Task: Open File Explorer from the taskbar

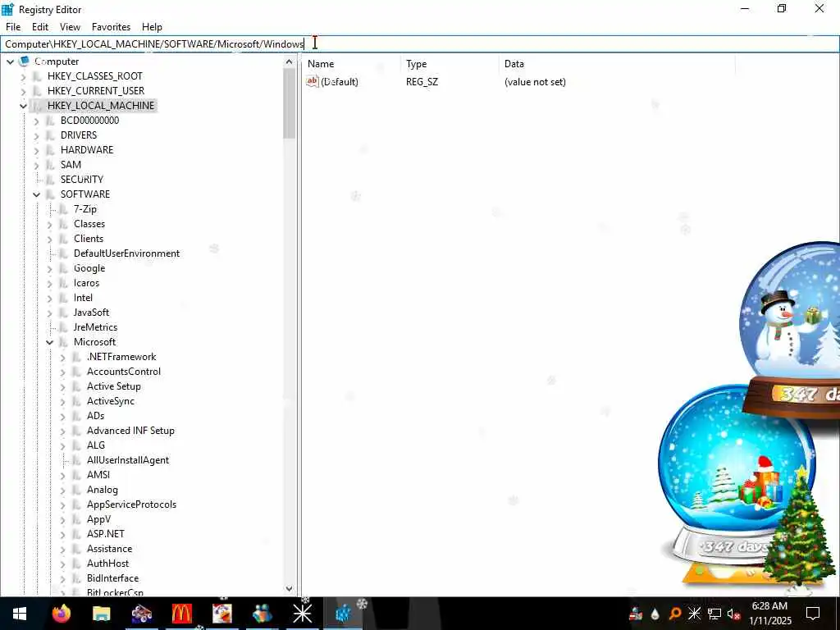Action: [101, 614]
